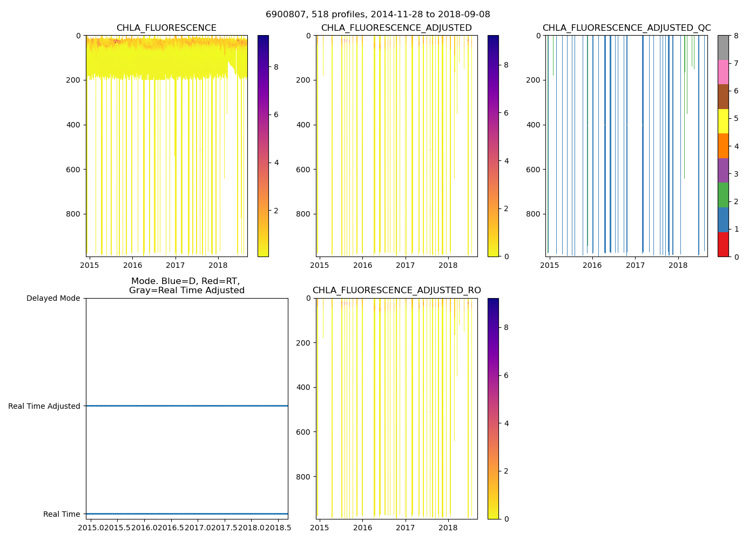Click the 'Delayed Mode' y-axis label
756x540 pixels.
tap(53, 298)
